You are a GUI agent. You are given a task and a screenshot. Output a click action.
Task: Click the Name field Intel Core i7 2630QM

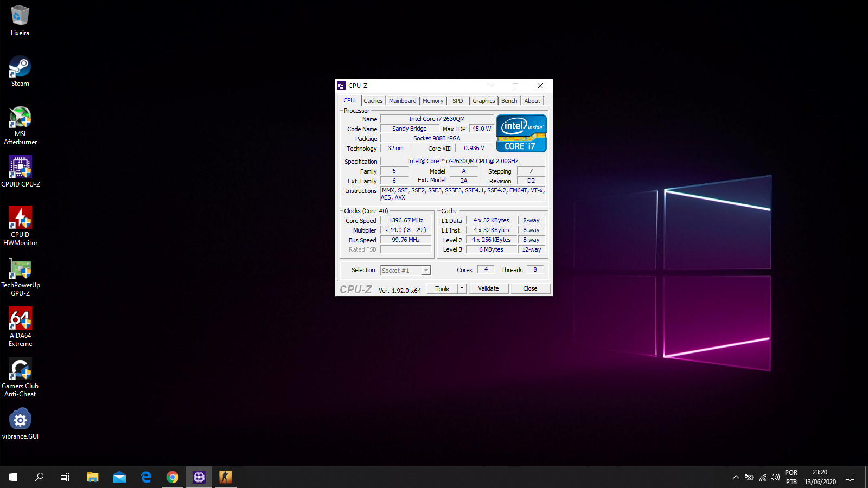tap(437, 119)
